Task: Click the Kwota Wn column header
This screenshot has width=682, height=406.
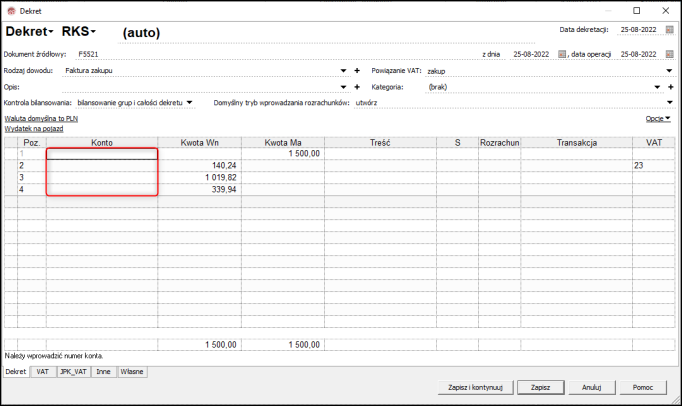Action: point(199,142)
